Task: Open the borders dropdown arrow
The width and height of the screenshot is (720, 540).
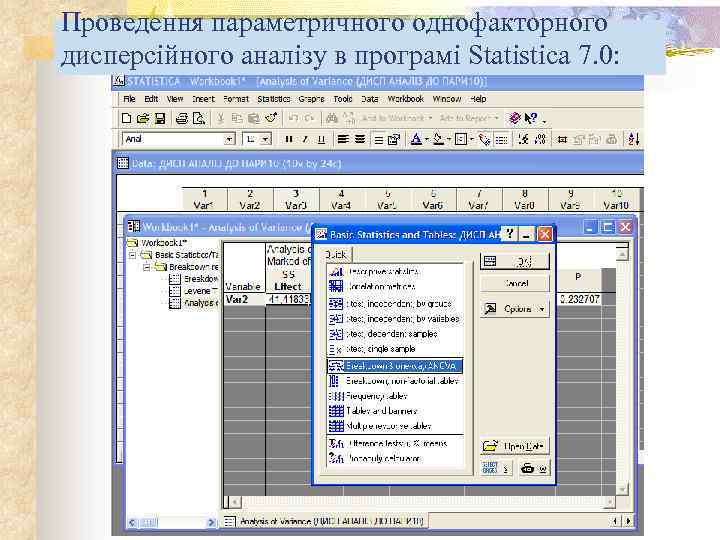Action: (472, 139)
